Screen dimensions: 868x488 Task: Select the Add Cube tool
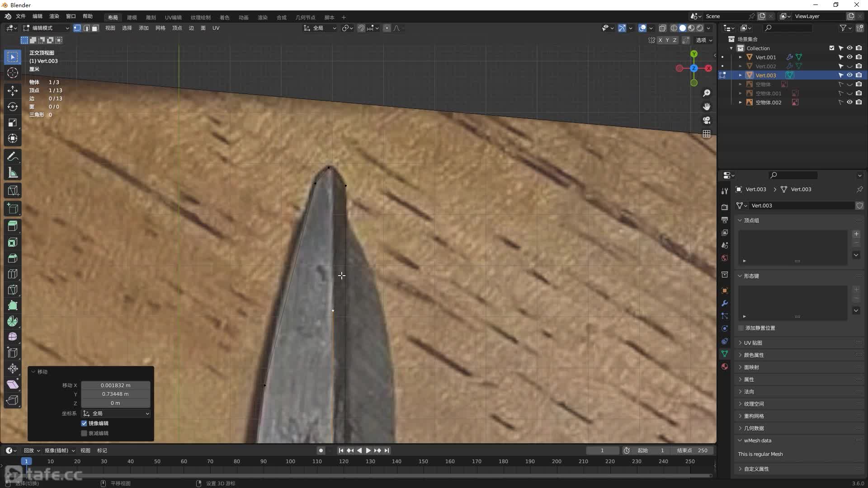[x=13, y=208]
